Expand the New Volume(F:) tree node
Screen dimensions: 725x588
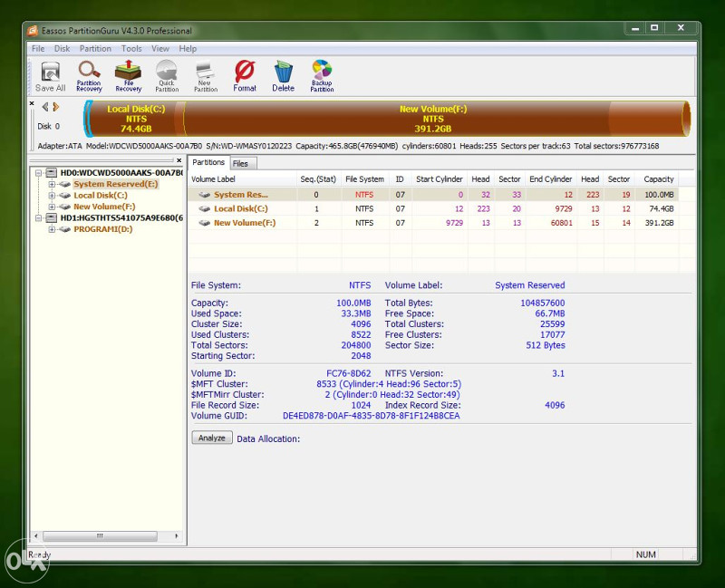(52, 207)
